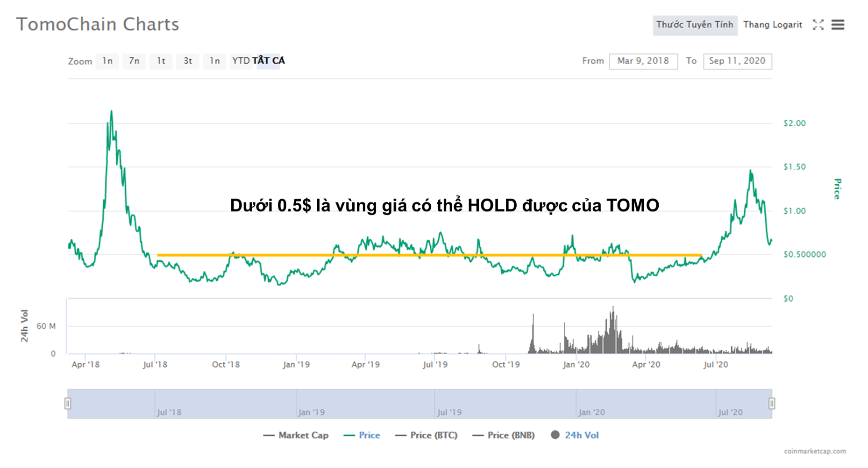Edit the From date field
Viewport: 868px width, 468px height.
(x=643, y=61)
